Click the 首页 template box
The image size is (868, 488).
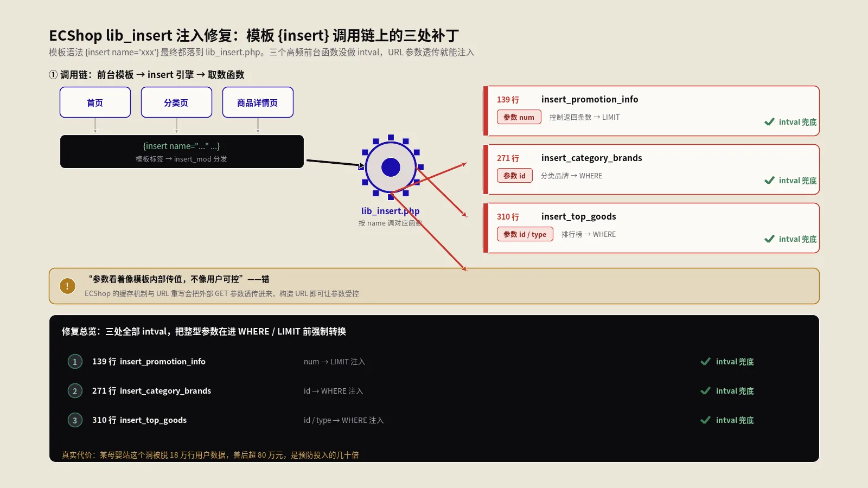tap(95, 102)
